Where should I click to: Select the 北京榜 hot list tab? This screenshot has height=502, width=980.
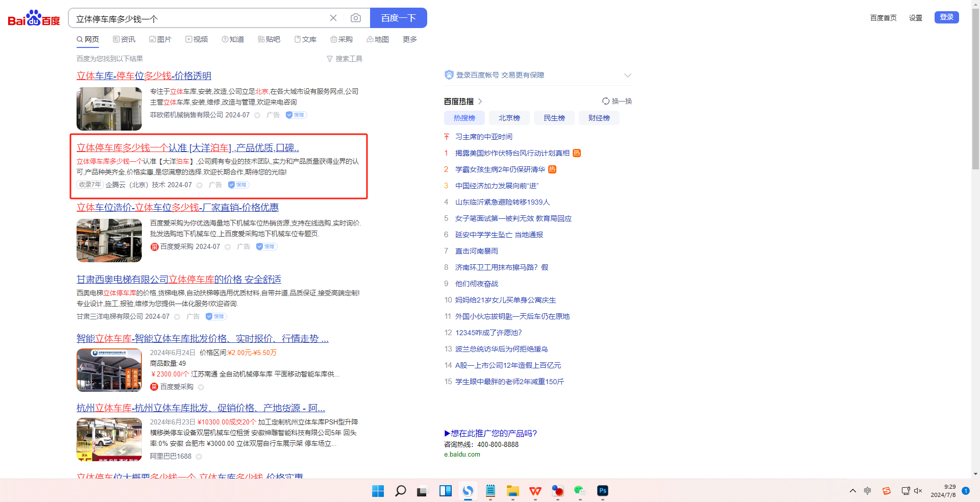coord(509,118)
